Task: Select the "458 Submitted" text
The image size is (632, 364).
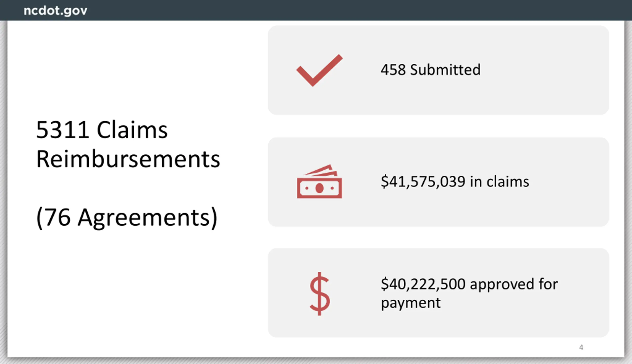Action: [x=430, y=70]
